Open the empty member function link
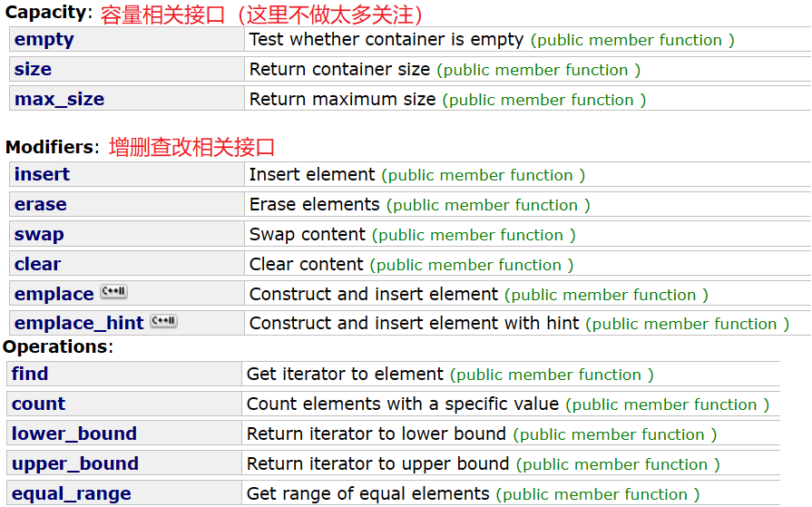The width and height of the screenshot is (812, 507). pos(44,39)
